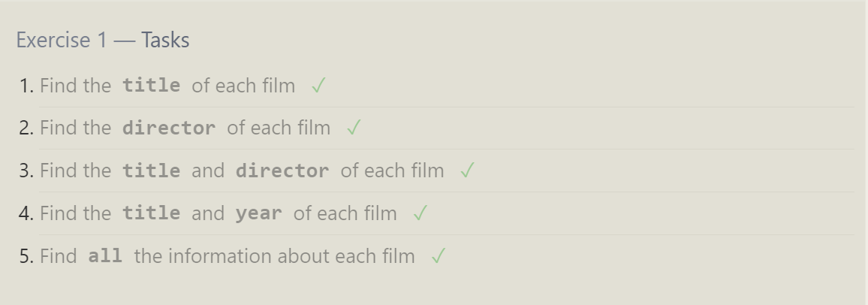Click the 'title' keyword in task 3
The width and height of the screenshot is (868, 305).
tap(152, 171)
